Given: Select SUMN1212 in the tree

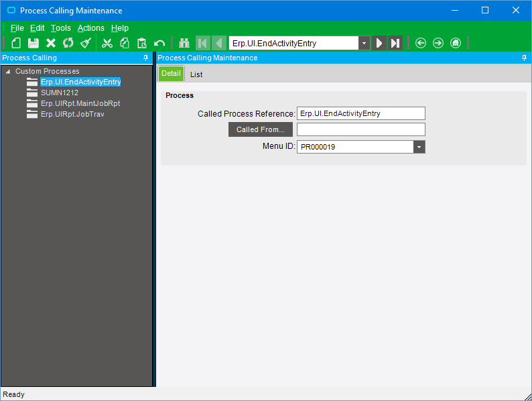Looking at the screenshot, I should click(x=60, y=93).
